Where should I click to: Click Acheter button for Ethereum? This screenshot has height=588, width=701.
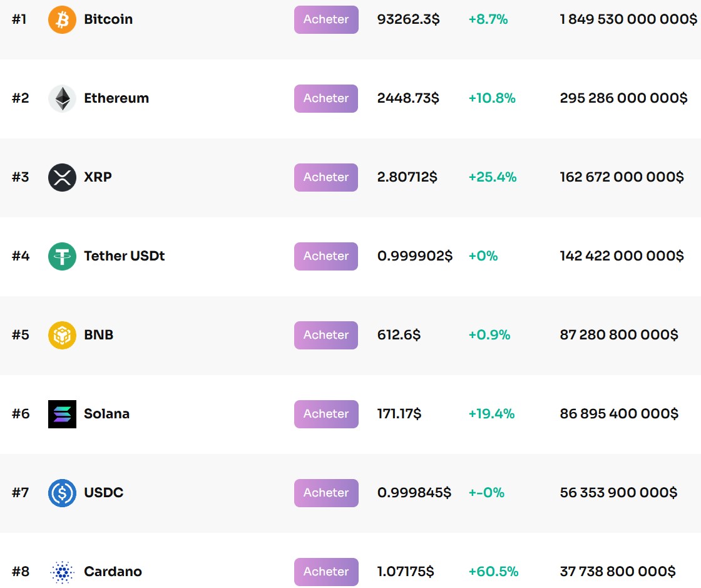[325, 98]
